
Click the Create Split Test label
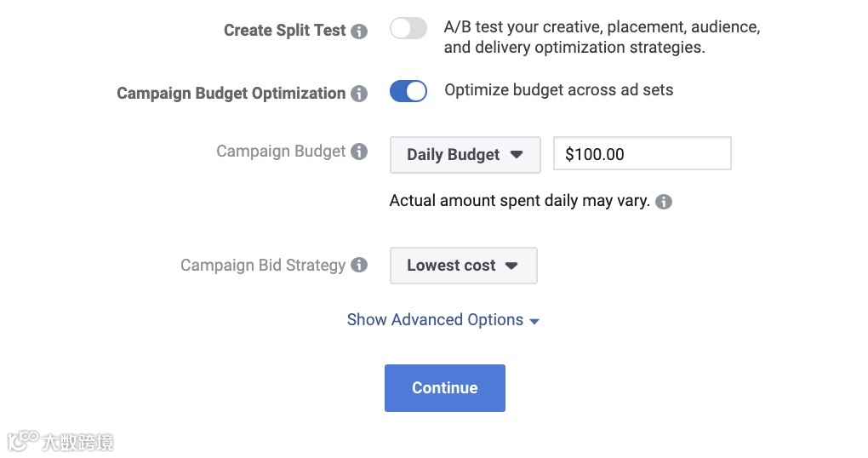click(284, 31)
